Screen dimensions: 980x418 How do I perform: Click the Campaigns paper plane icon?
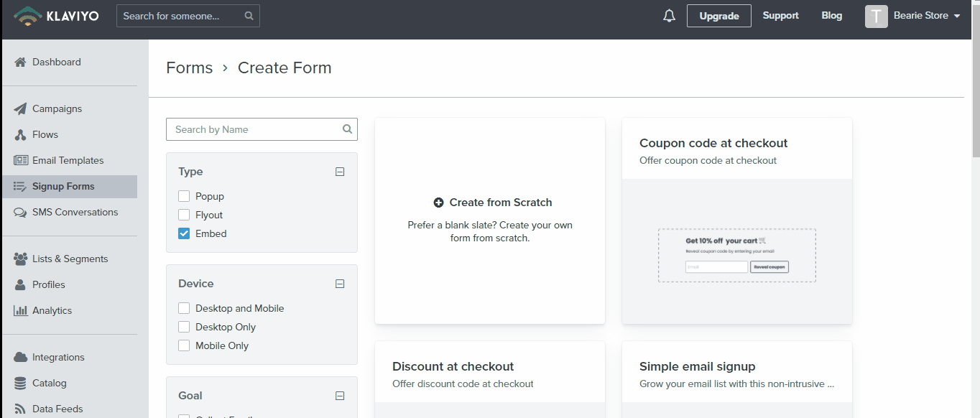point(20,108)
